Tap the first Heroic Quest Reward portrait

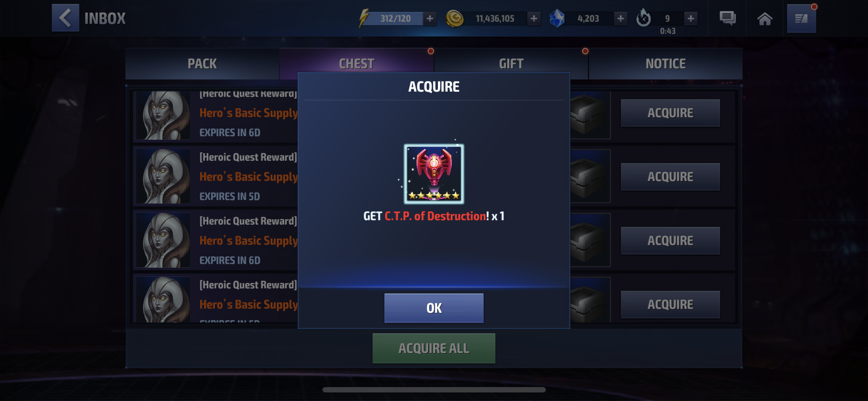163,115
